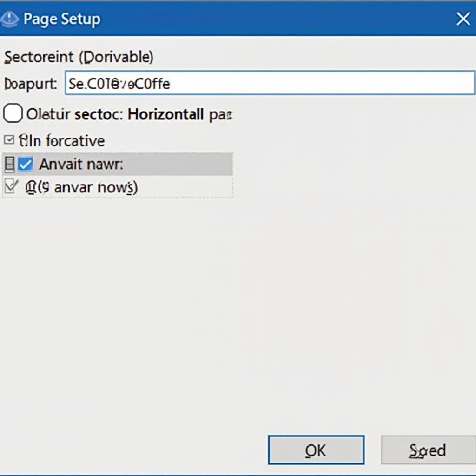The image size is (476, 476).
Task: Click the Page Setup title text
Action: point(61,19)
